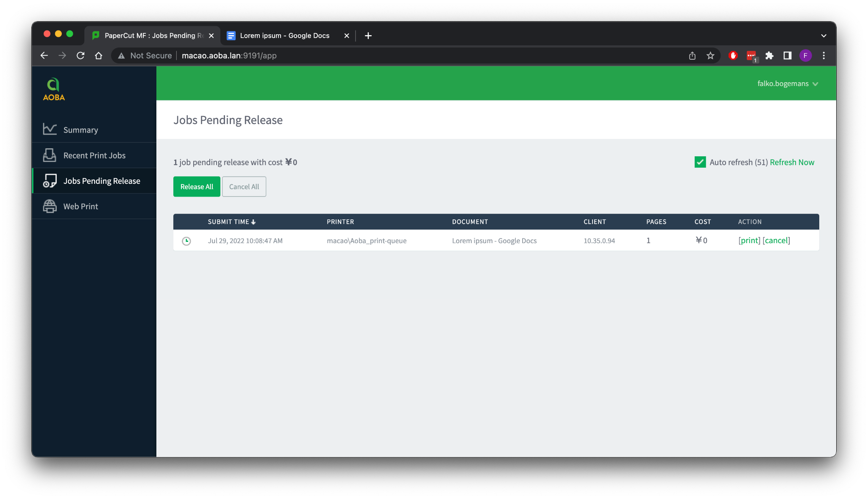Expand falko.bogemans user dropdown
868x499 pixels.
(x=787, y=84)
